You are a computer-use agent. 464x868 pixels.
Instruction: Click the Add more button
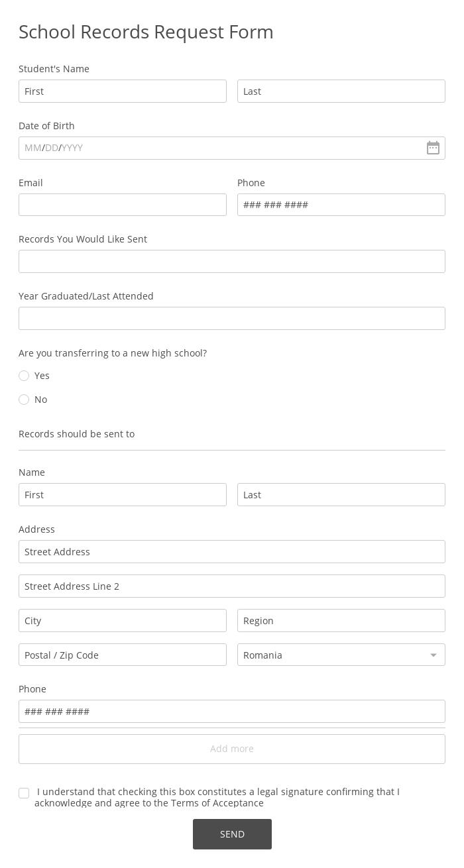point(232,749)
